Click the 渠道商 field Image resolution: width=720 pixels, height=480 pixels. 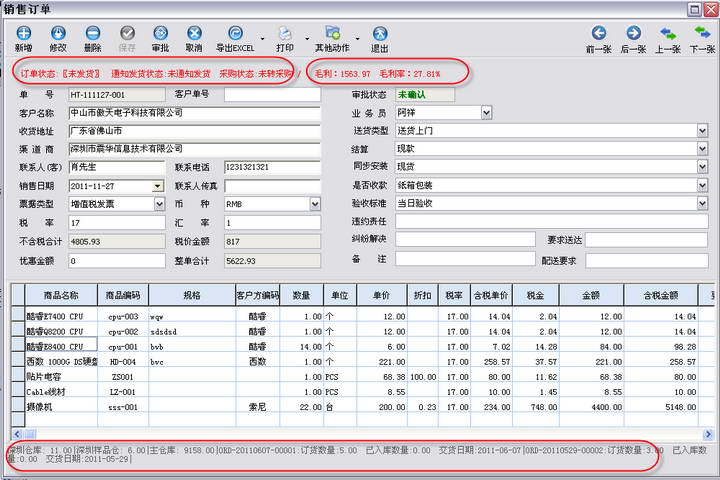coord(194,149)
